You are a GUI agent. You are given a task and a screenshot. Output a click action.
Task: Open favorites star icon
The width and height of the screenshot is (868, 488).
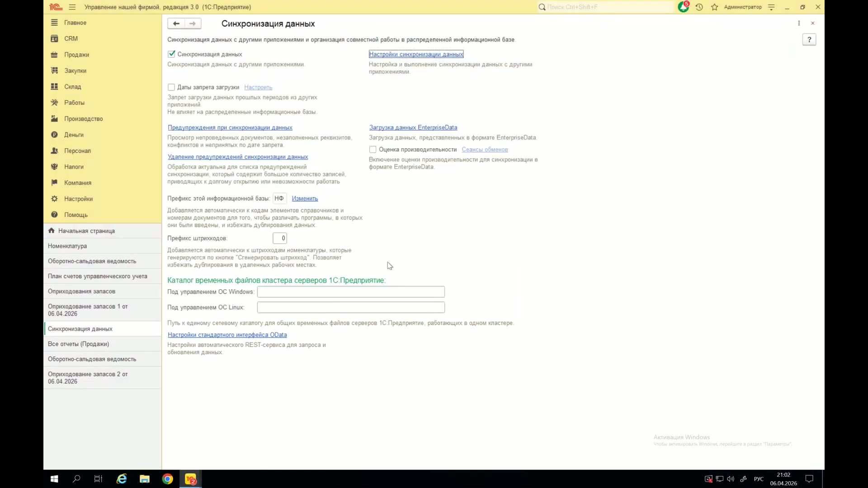[714, 7]
